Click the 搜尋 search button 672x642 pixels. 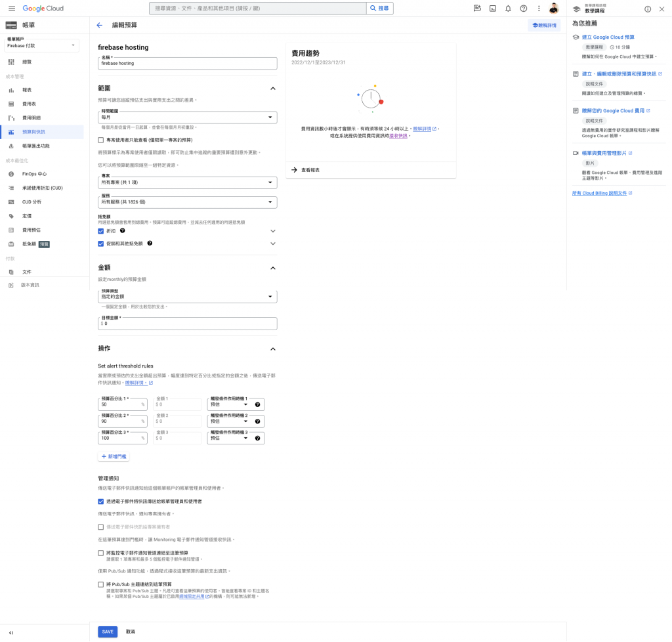click(380, 8)
